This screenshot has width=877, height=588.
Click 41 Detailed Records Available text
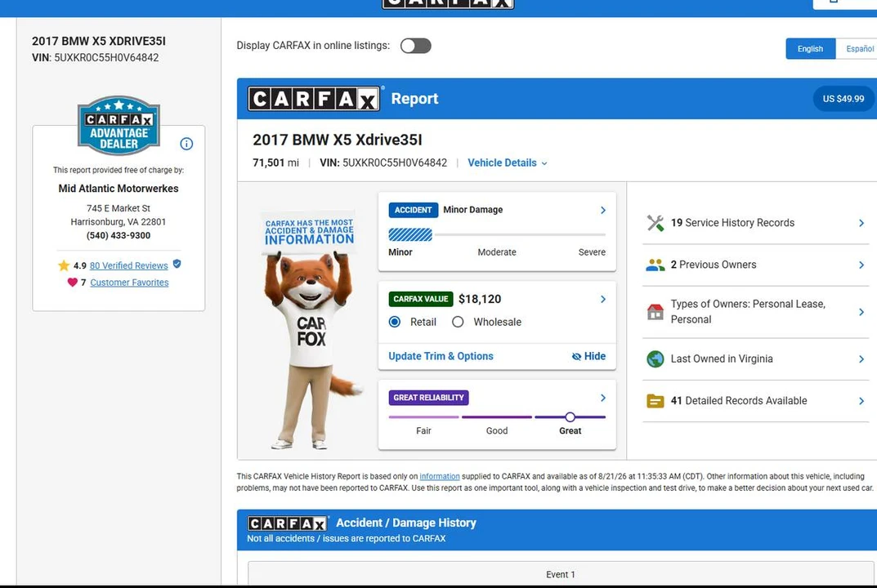[x=739, y=401]
